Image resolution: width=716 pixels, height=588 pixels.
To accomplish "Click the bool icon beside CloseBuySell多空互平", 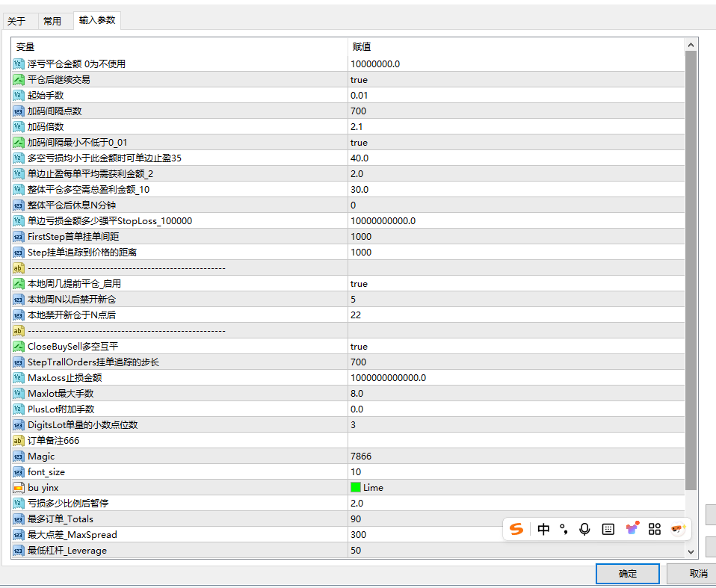I will (18, 347).
